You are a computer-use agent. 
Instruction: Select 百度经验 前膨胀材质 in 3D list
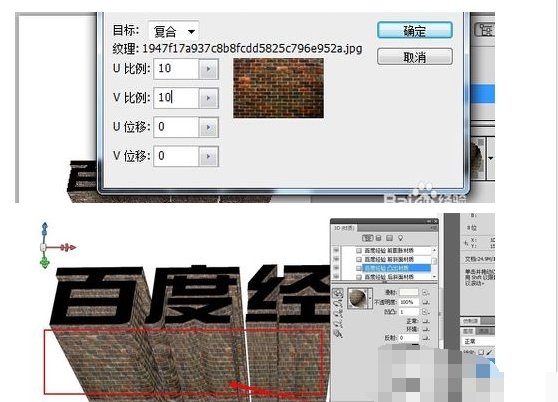(x=389, y=250)
